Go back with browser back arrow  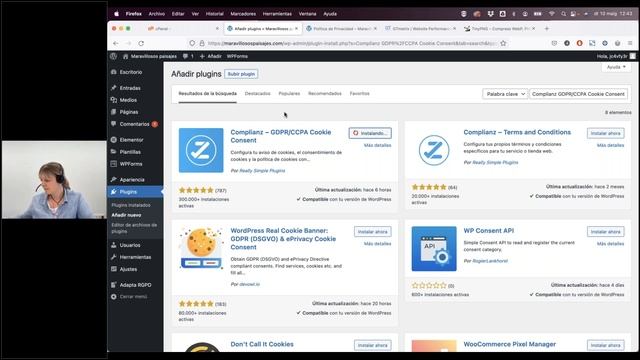click(x=116, y=43)
